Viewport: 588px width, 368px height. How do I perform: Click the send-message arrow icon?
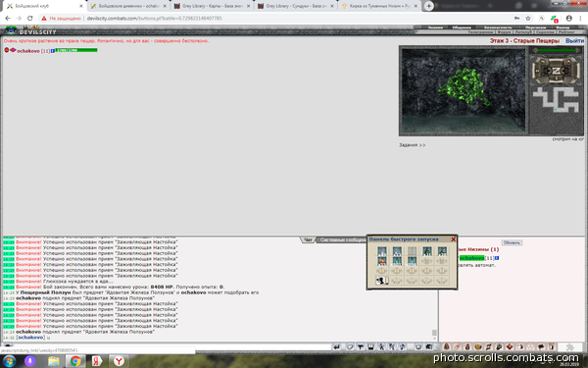[336, 347]
